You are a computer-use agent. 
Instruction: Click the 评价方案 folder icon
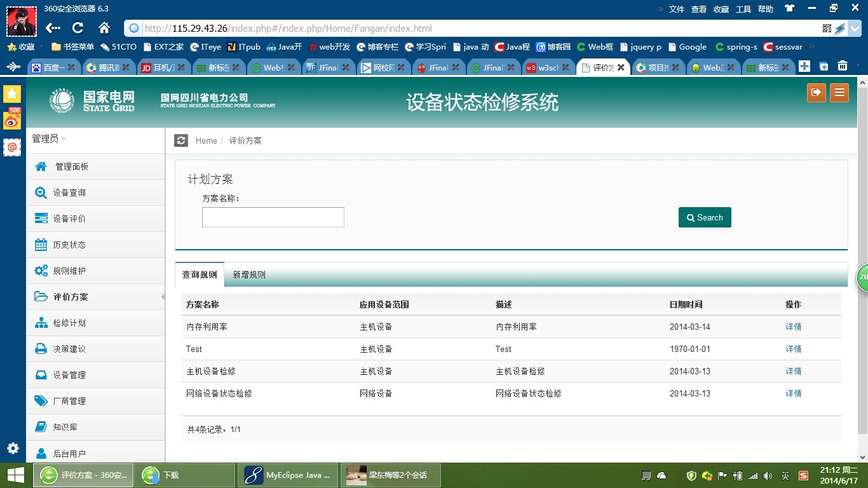coord(41,297)
